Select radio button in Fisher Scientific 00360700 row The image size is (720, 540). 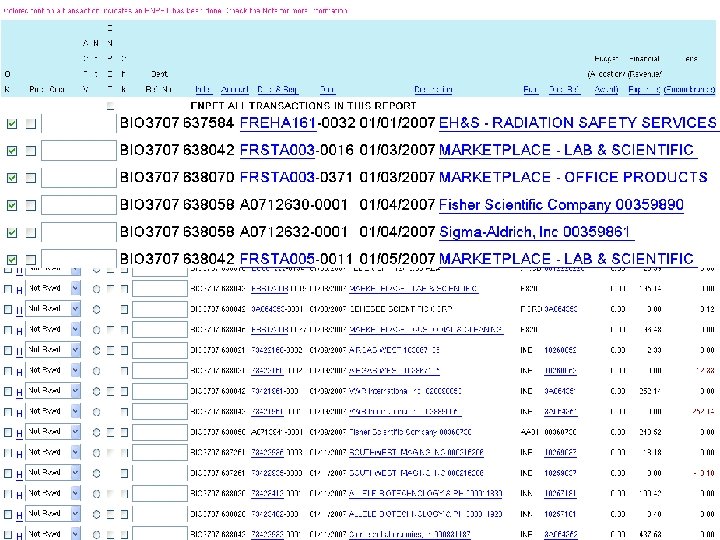click(96, 432)
